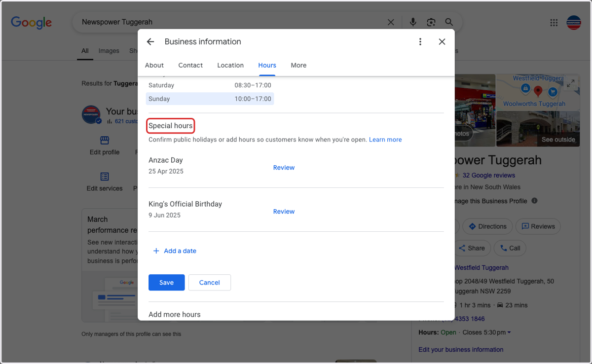Switch to the Contact tab
The image size is (592, 364).
coord(190,65)
